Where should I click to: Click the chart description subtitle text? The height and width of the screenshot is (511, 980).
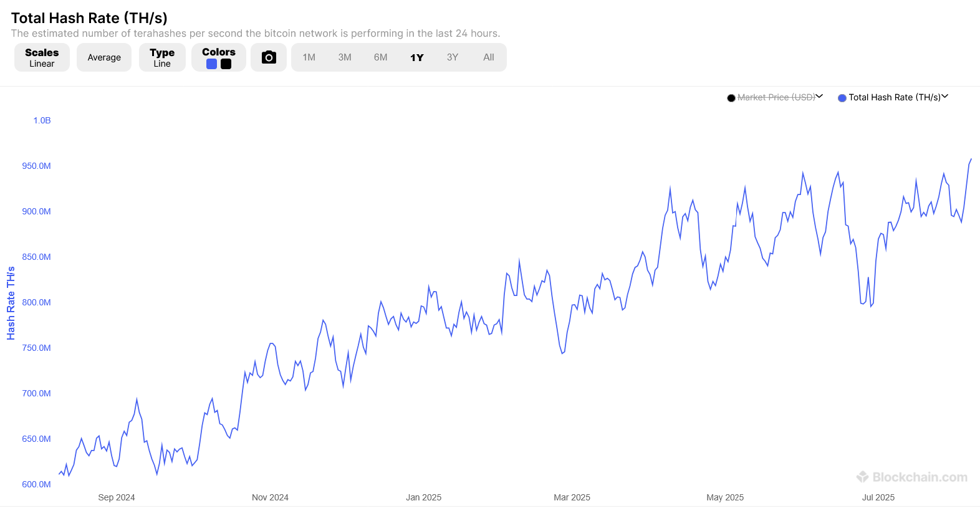[256, 34]
